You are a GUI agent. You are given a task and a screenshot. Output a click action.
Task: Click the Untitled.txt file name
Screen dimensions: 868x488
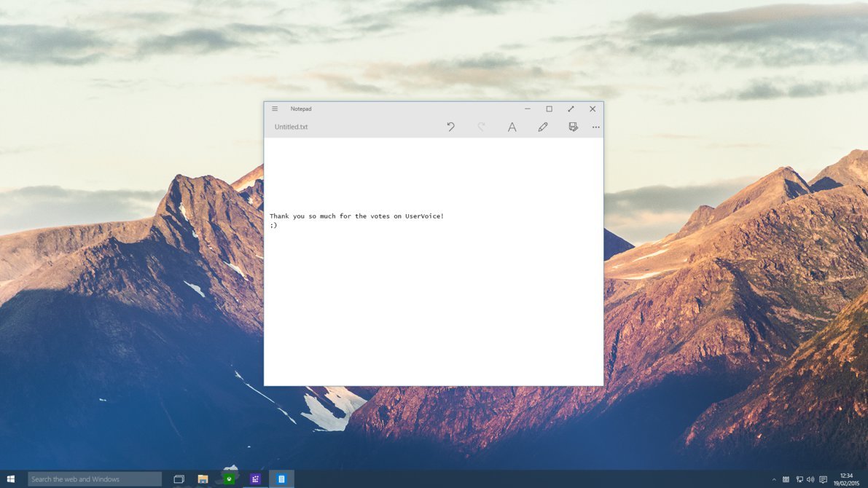coord(291,127)
